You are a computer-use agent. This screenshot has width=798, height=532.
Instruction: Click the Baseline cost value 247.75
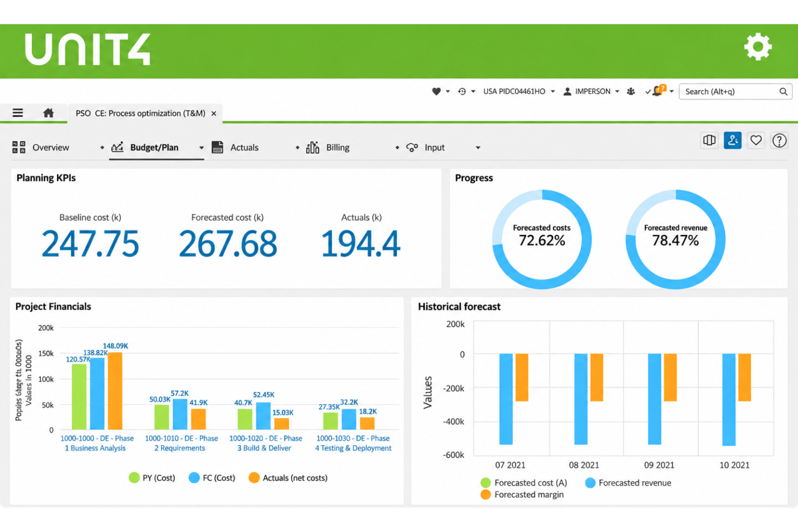coord(90,244)
